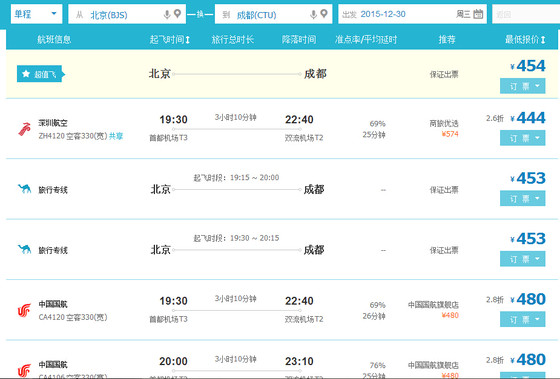Click microphone icon in departure city field

click(167, 14)
